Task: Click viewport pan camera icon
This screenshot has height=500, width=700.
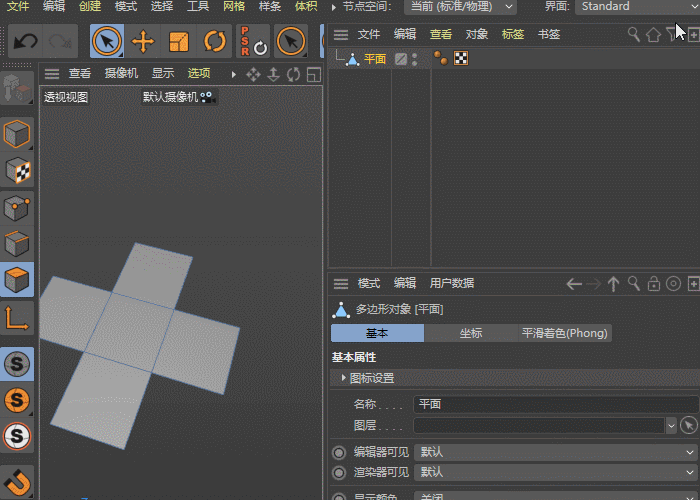Action: (253, 74)
